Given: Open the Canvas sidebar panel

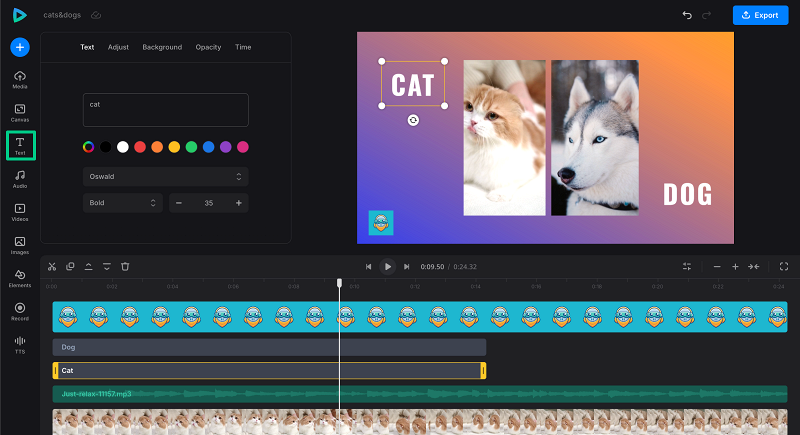Looking at the screenshot, I should coord(20,113).
